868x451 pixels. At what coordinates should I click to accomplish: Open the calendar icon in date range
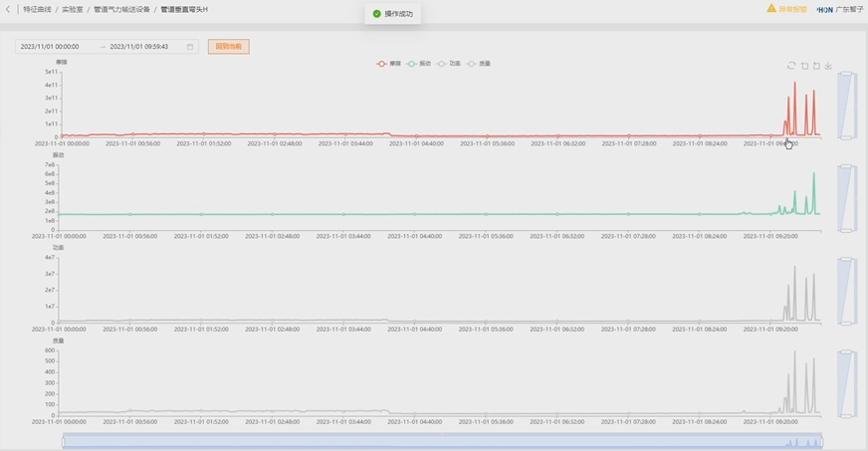[x=190, y=47]
